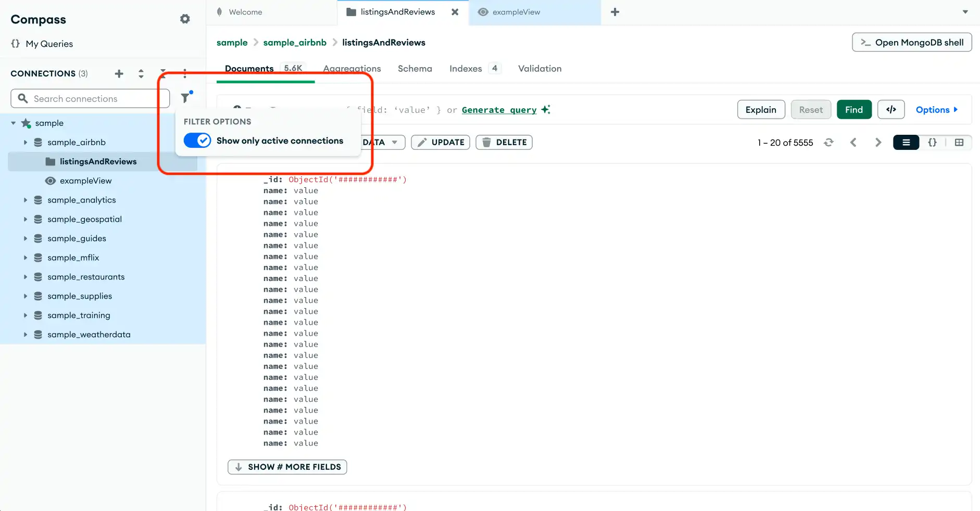
Task: Add a new connection with the plus icon
Action: [x=119, y=73]
